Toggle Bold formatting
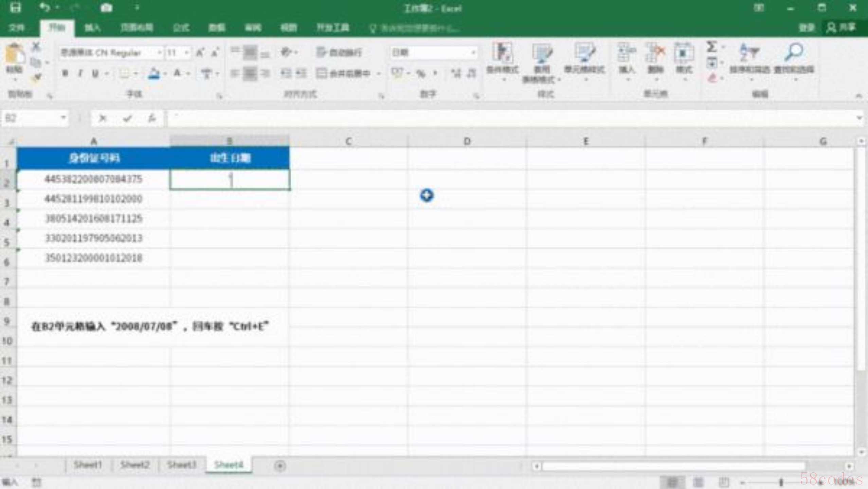The image size is (868, 489). click(x=65, y=73)
